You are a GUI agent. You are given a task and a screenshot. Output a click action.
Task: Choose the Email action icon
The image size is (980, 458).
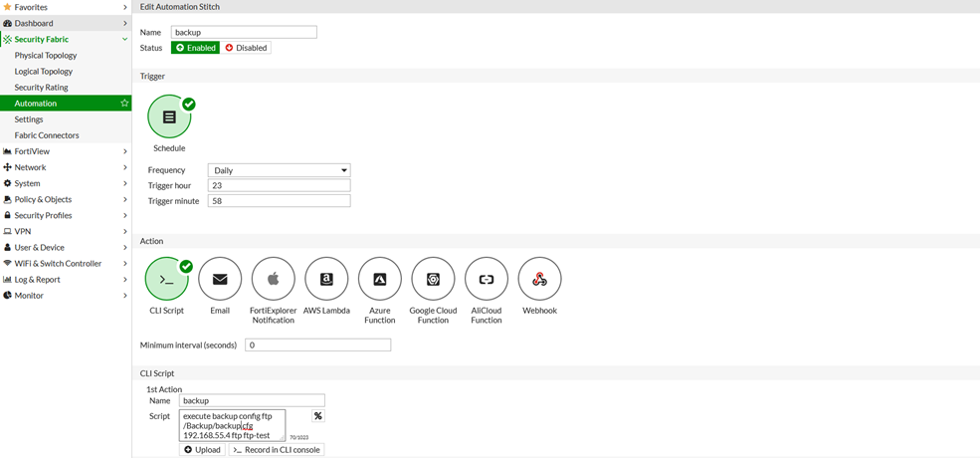click(x=220, y=280)
